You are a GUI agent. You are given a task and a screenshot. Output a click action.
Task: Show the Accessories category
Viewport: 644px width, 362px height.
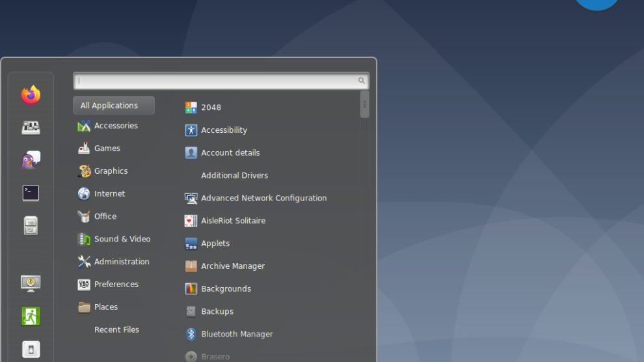click(116, 126)
